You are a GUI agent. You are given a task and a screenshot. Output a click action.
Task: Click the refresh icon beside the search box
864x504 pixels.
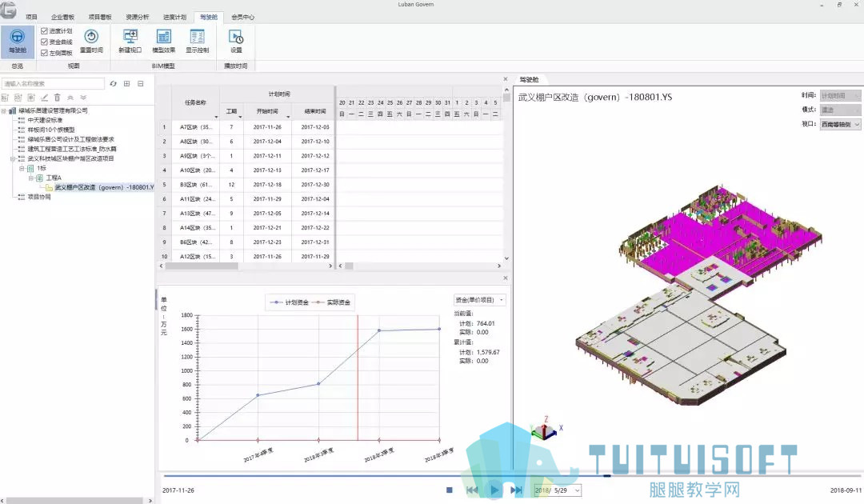(x=113, y=84)
